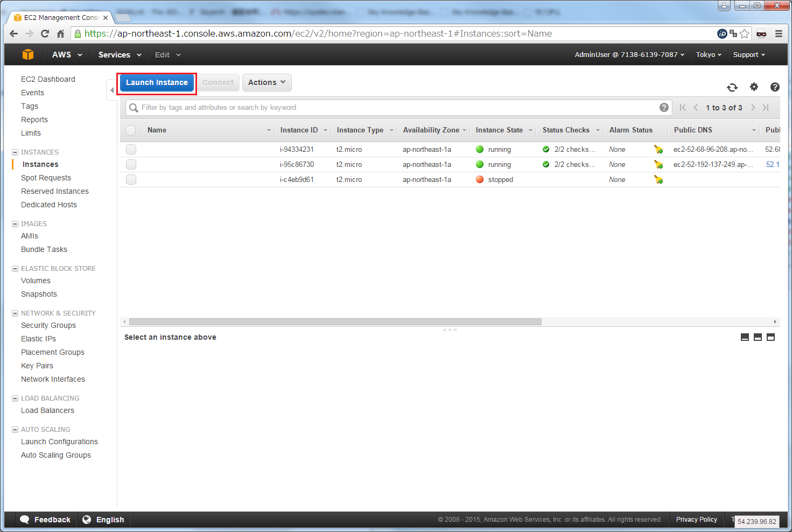
Task: Go to the first page of results
Action: [x=683, y=108]
